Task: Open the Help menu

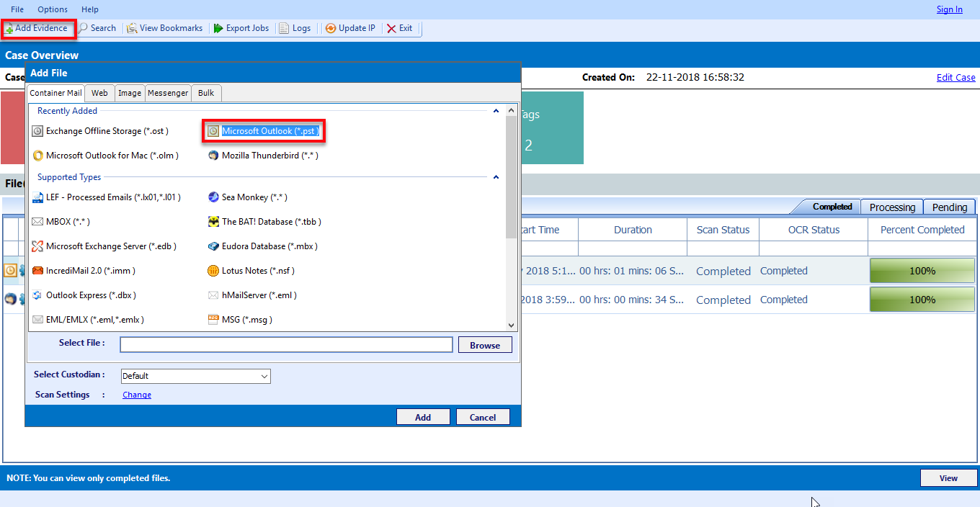Action: 90,9
